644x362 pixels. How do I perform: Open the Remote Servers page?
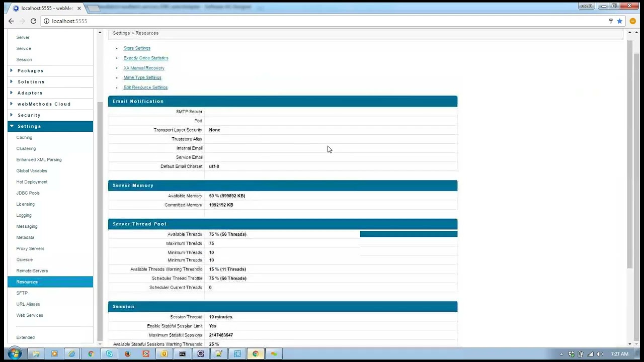(32, 270)
